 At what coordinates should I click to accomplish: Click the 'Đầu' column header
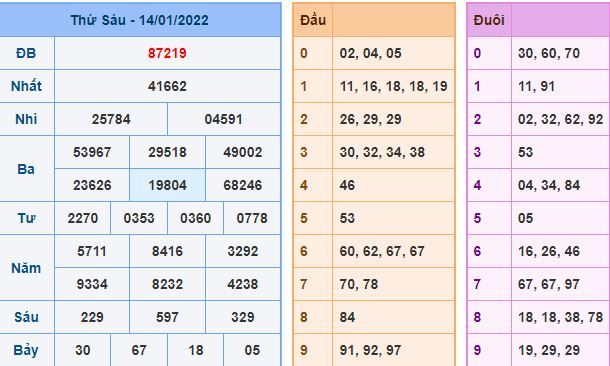coord(313,20)
